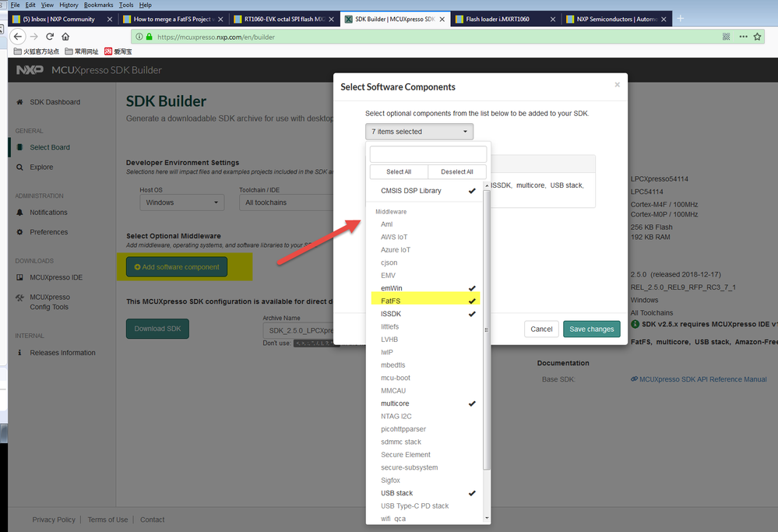Viewport: 778px width, 532px height.
Task: Open the Privacy Policy footer link
Action: click(x=54, y=520)
